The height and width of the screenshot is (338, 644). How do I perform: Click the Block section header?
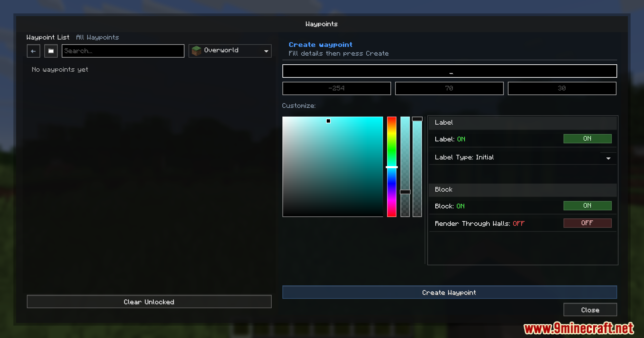pos(523,190)
